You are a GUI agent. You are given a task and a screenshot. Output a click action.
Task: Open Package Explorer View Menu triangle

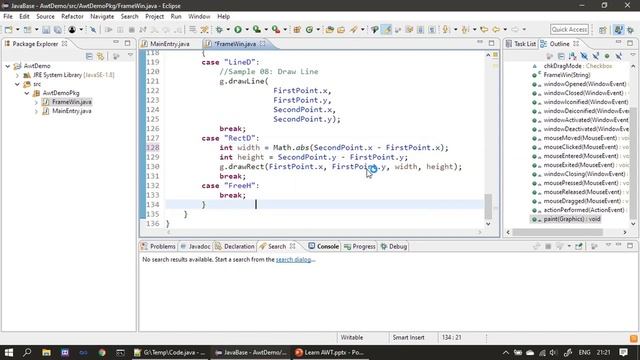point(130,56)
